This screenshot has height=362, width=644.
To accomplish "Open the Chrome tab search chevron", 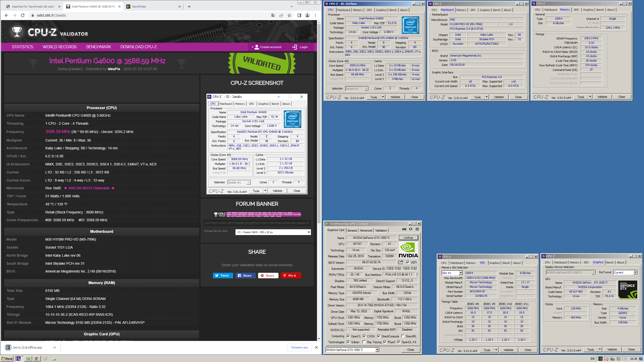I will point(292,7).
